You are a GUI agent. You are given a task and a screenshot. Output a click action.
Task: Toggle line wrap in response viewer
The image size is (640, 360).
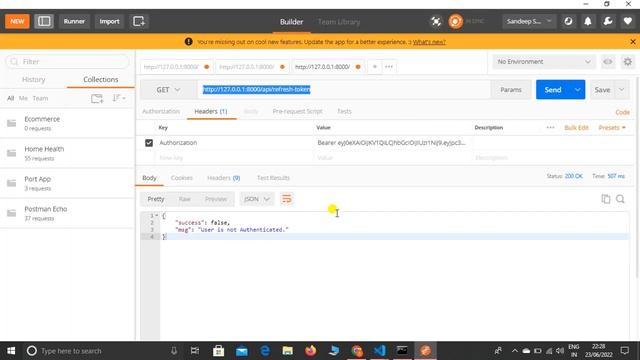click(x=287, y=199)
